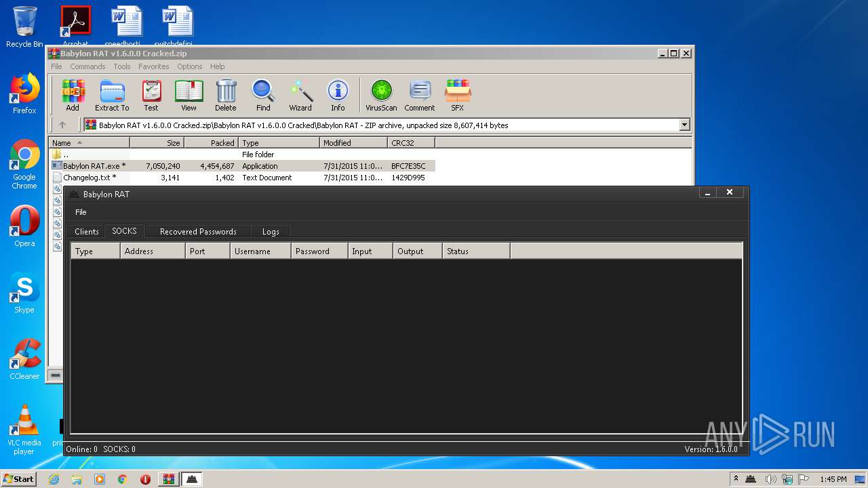Open the Favorites menu in WinRAR
The width and height of the screenshot is (868, 488).
[154, 66]
